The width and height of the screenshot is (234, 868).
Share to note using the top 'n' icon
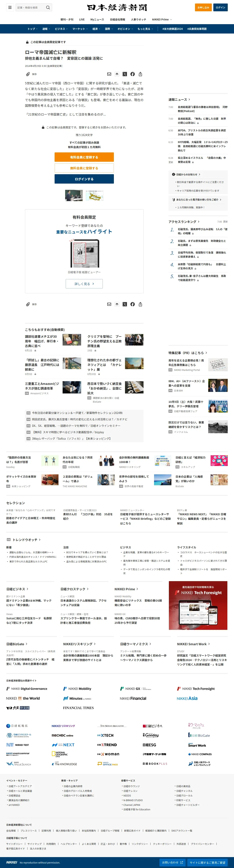coord(117,74)
